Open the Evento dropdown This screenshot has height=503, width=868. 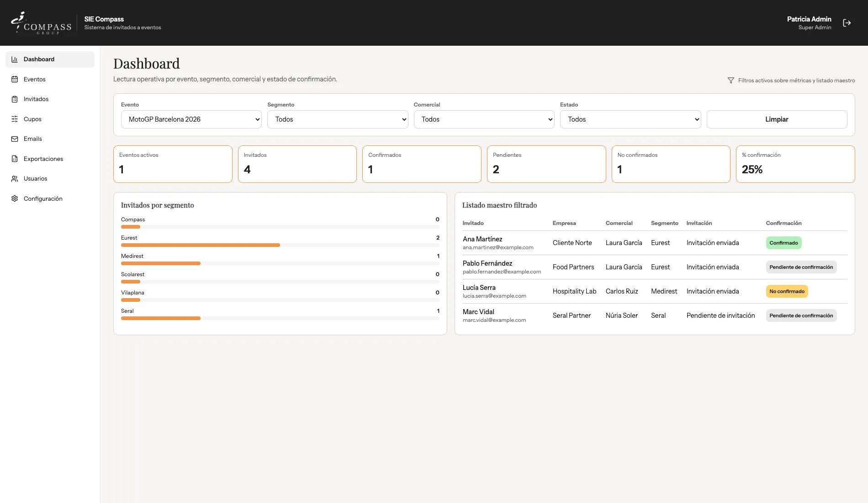(x=191, y=119)
